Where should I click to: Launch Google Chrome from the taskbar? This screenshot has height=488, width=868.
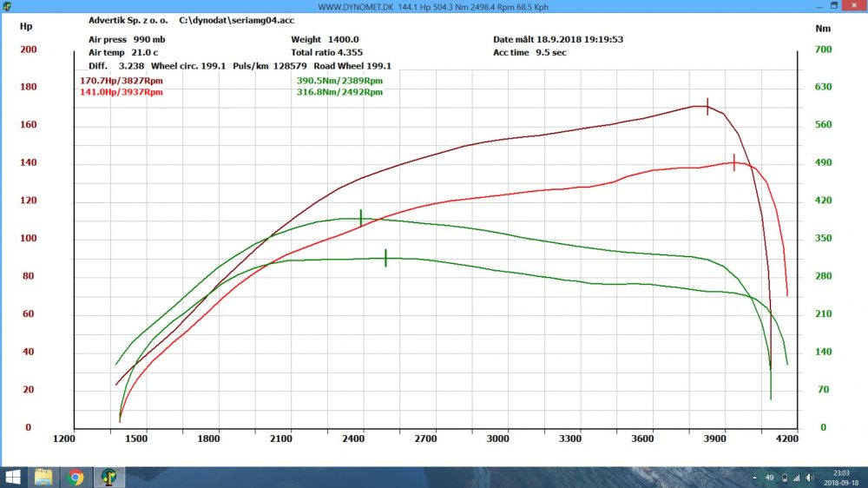coord(76,477)
